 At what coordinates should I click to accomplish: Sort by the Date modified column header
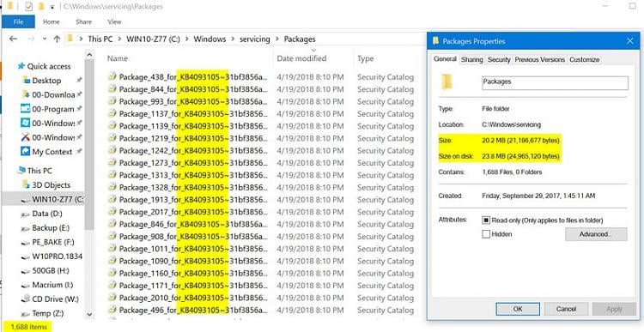[x=301, y=58]
